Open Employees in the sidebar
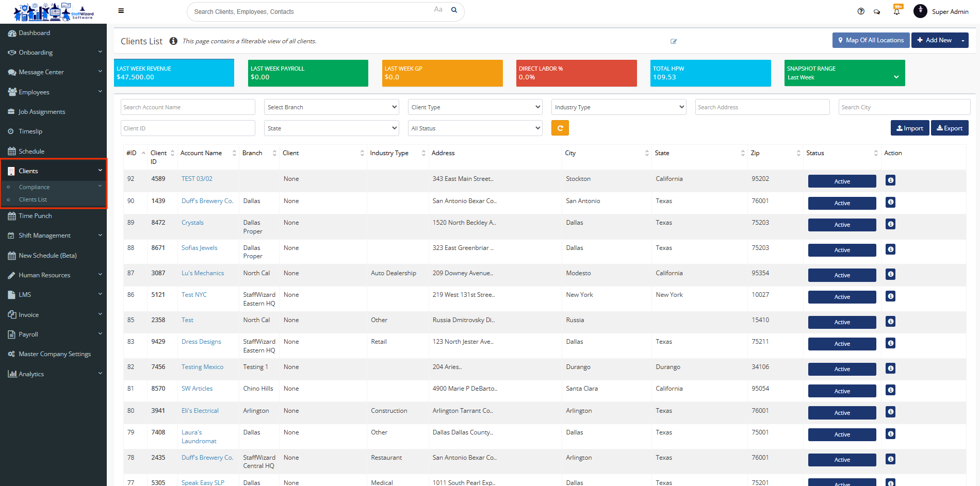Viewport: 980px width, 486px height. click(34, 92)
